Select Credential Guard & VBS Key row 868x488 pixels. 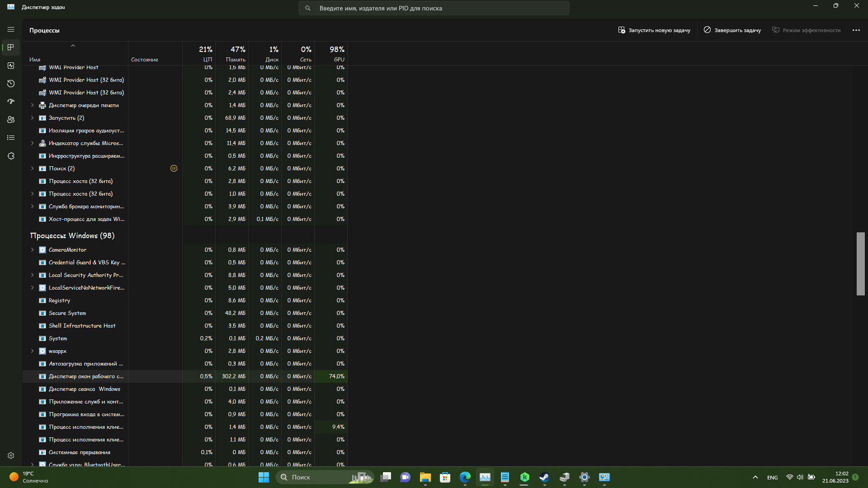[185, 263]
